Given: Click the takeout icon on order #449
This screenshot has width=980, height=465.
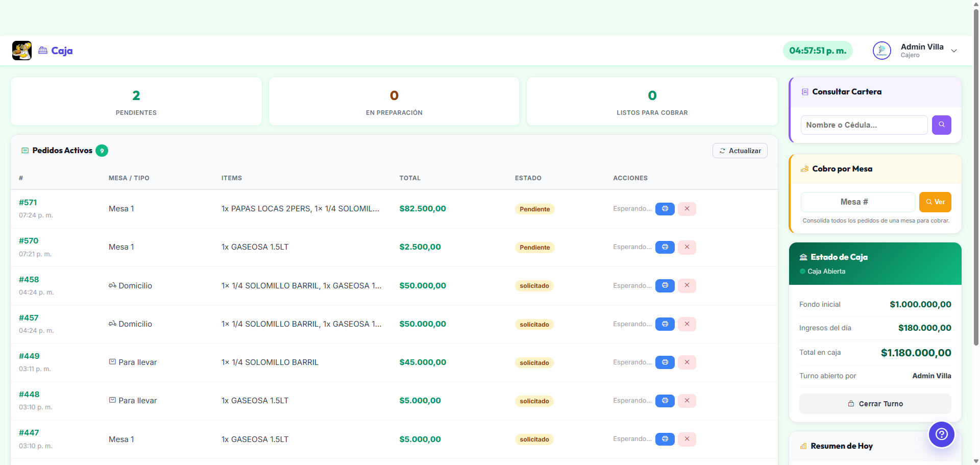Looking at the screenshot, I should tap(113, 362).
